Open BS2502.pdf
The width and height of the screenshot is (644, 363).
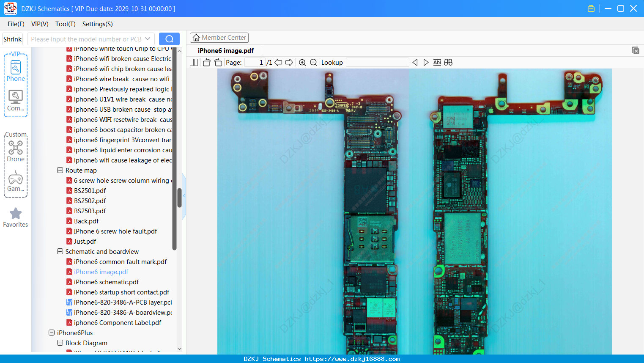86,201
